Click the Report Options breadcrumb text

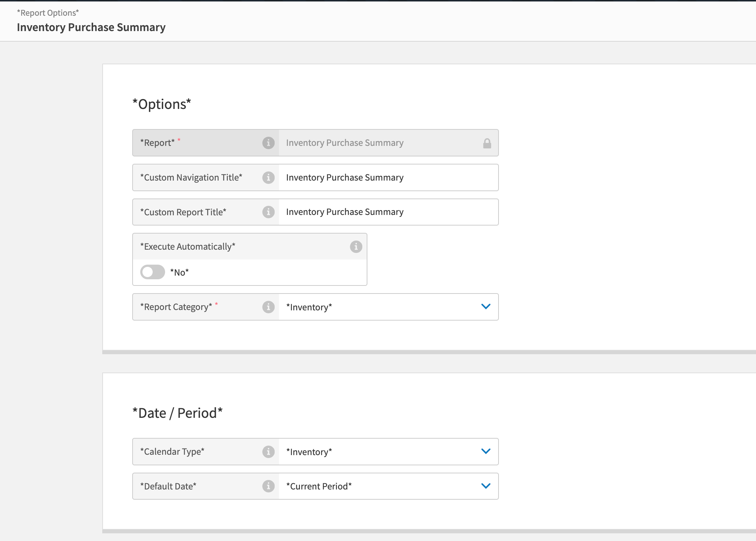(x=48, y=13)
